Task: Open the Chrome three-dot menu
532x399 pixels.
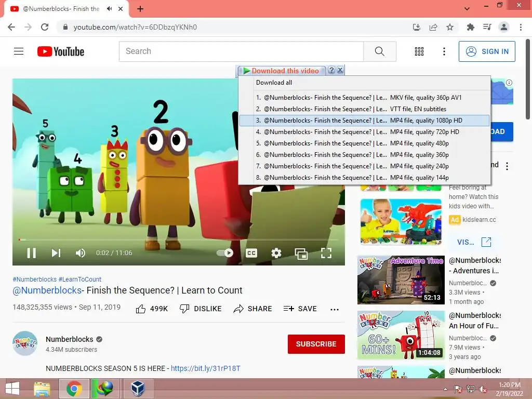Action: click(521, 27)
